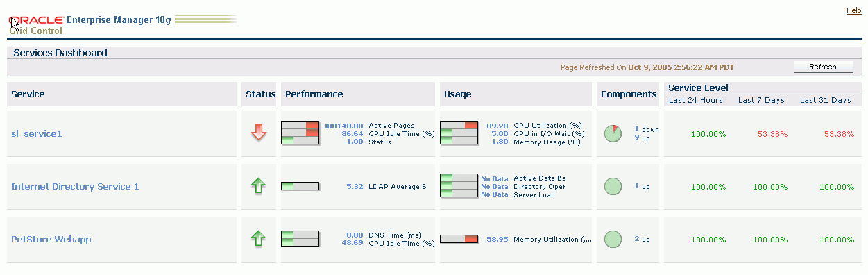Viewport: 868px width, 275px height.
Task: Click the 5.00 CPU in I/O Wait value
Action: coord(500,133)
